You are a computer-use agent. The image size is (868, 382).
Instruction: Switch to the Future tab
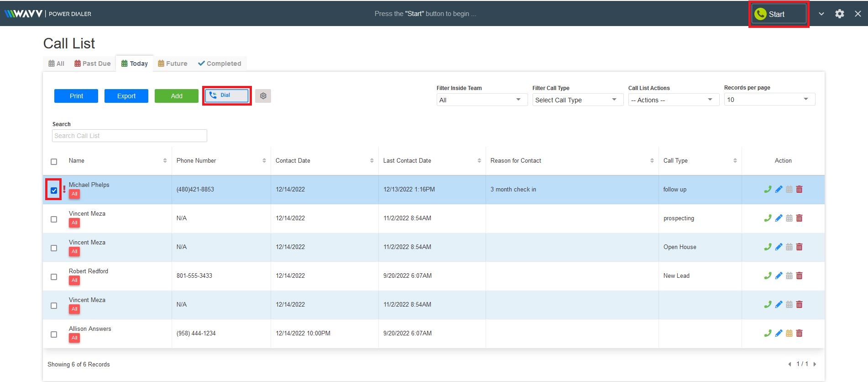pyautogui.click(x=173, y=64)
